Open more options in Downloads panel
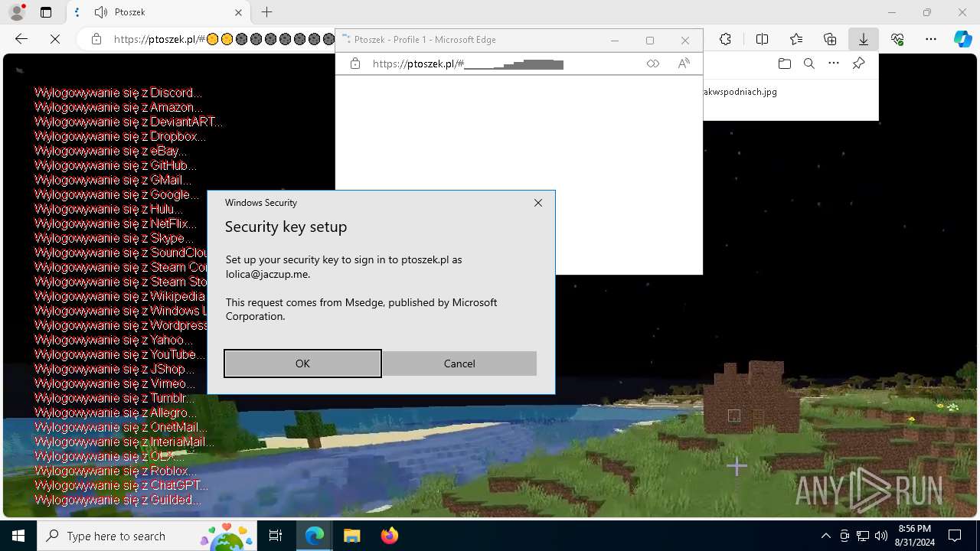980x551 pixels. (834, 64)
